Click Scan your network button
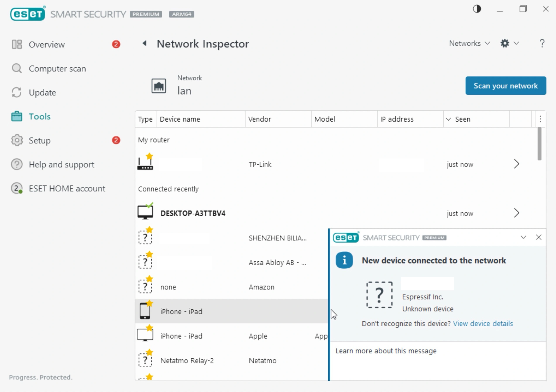The width and height of the screenshot is (556, 392). 506,86
